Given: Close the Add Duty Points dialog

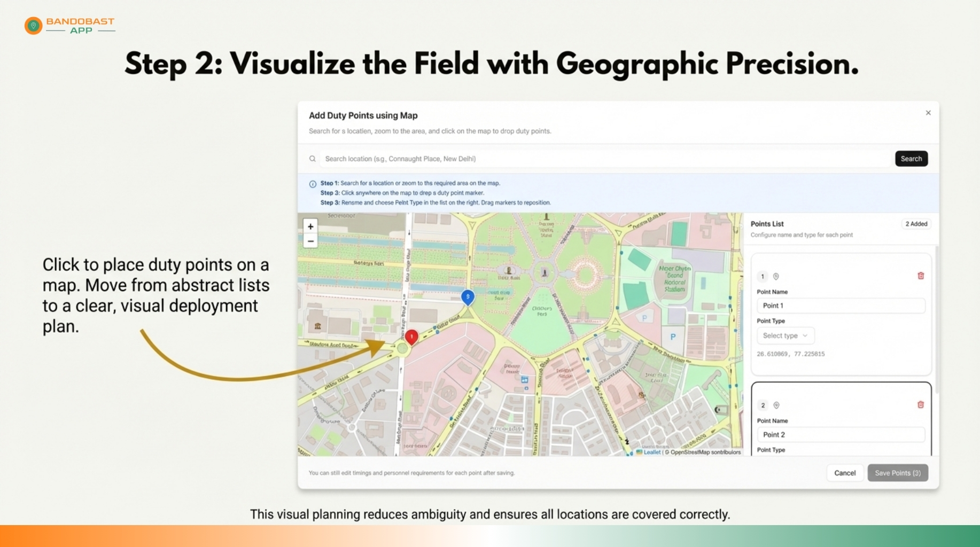Looking at the screenshot, I should 928,113.
